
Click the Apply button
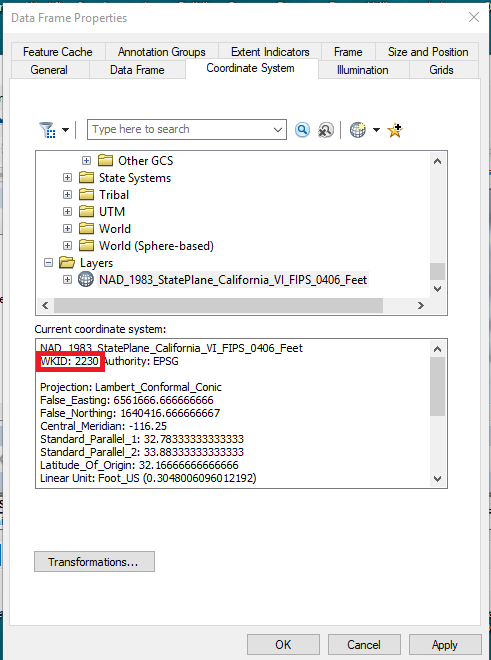point(445,645)
